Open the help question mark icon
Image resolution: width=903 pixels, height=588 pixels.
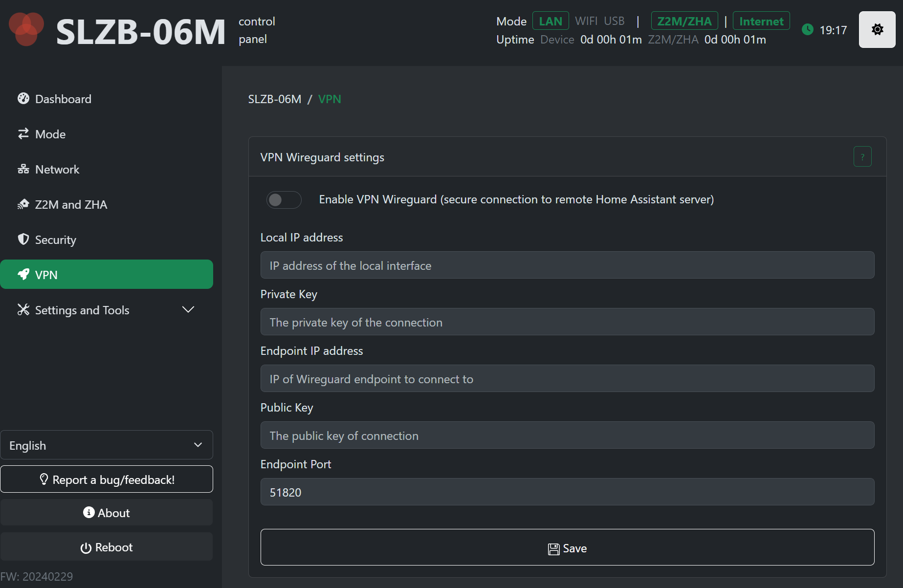click(862, 157)
